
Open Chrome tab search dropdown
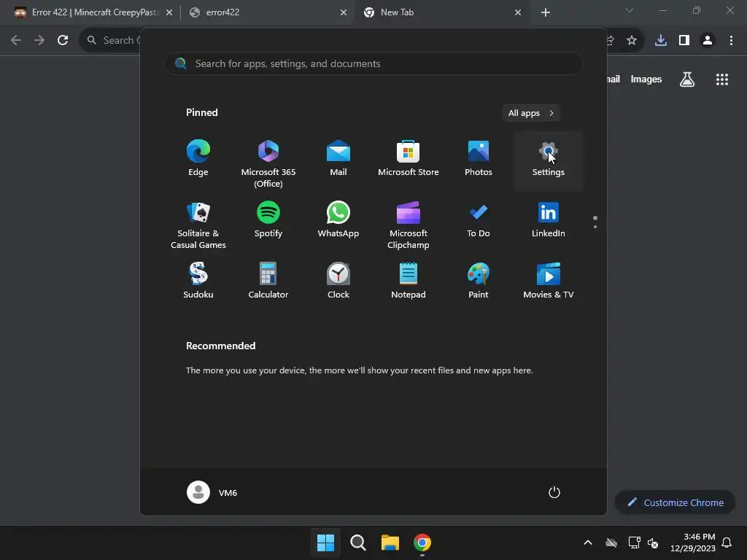[630, 10]
